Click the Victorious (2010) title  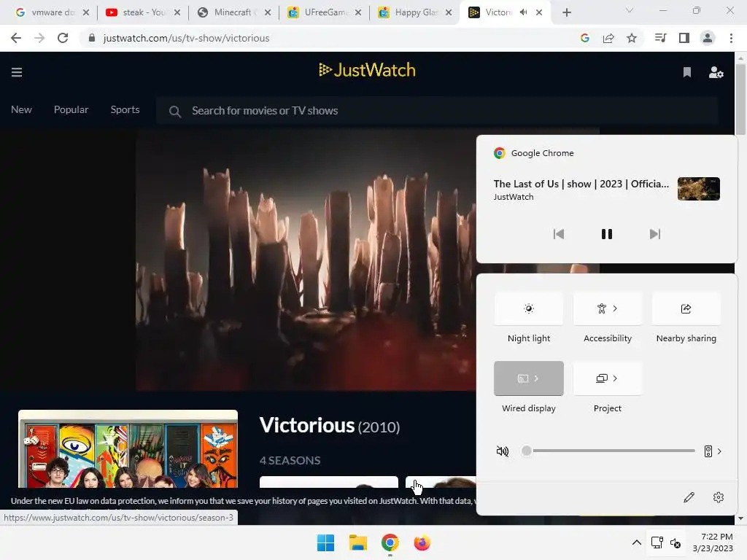pos(329,425)
